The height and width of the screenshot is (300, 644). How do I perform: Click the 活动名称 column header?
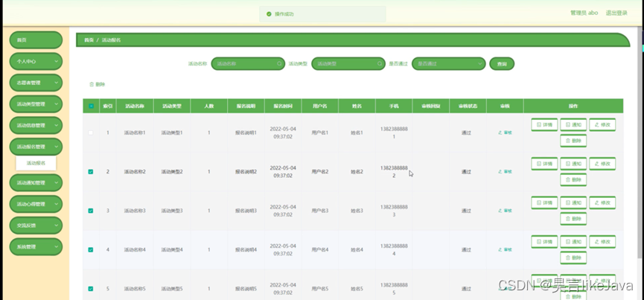click(x=135, y=106)
